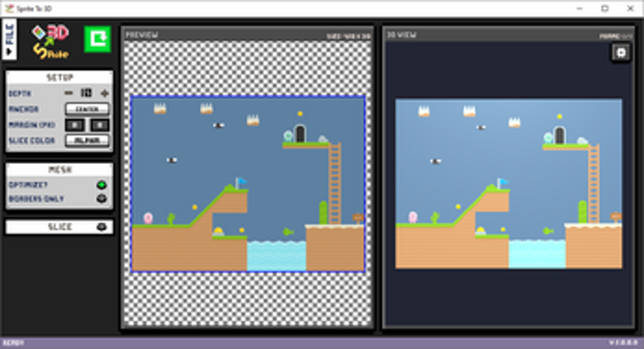644x349 pixels.
Task: Minimize the Sprite To 3D window
Action: coord(579,8)
